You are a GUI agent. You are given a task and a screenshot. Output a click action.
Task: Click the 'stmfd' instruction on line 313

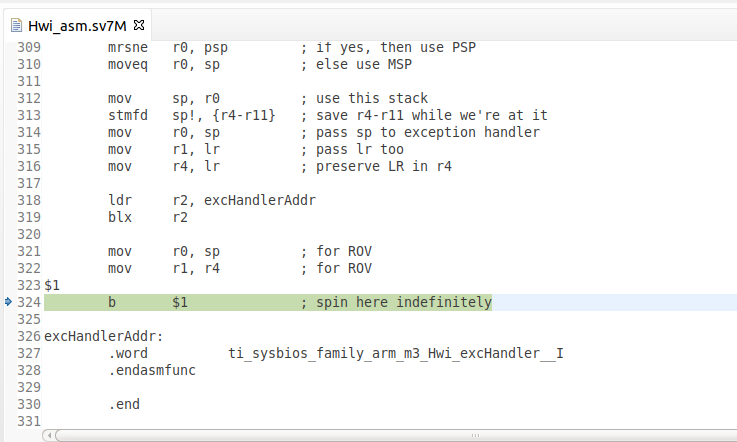[128, 115]
